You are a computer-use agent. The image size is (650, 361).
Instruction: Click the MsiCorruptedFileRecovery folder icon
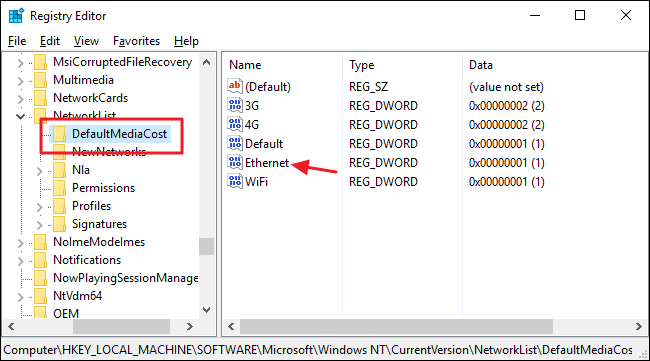tap(40, 62)
